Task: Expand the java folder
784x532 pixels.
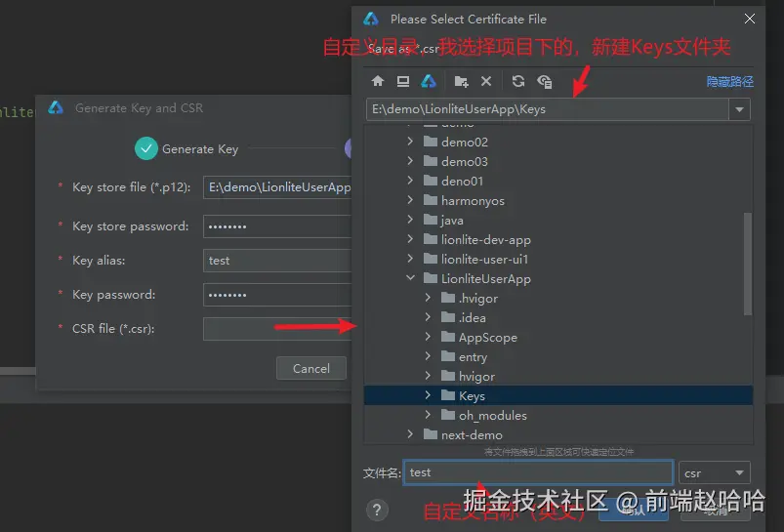Action: click(x=410, y=220)
